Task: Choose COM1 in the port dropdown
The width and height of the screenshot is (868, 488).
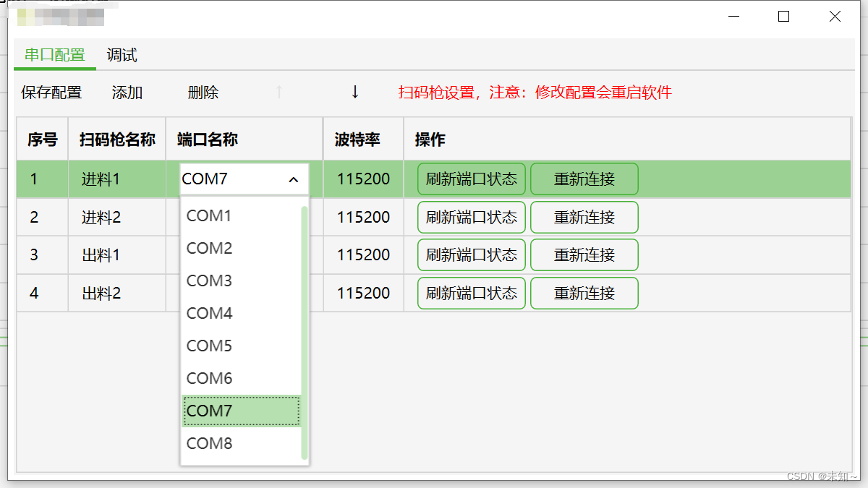Action: 209,215
